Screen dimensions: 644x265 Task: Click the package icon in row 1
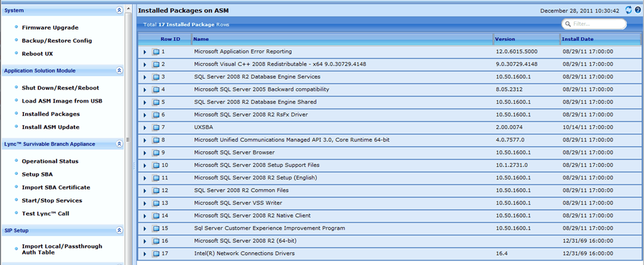[x=156, y=52]
